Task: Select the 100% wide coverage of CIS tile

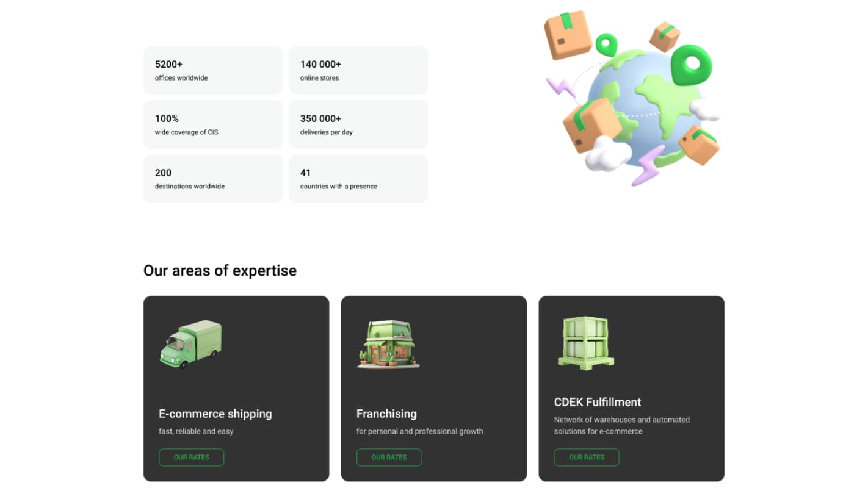Action: click(x=213, y=124)
